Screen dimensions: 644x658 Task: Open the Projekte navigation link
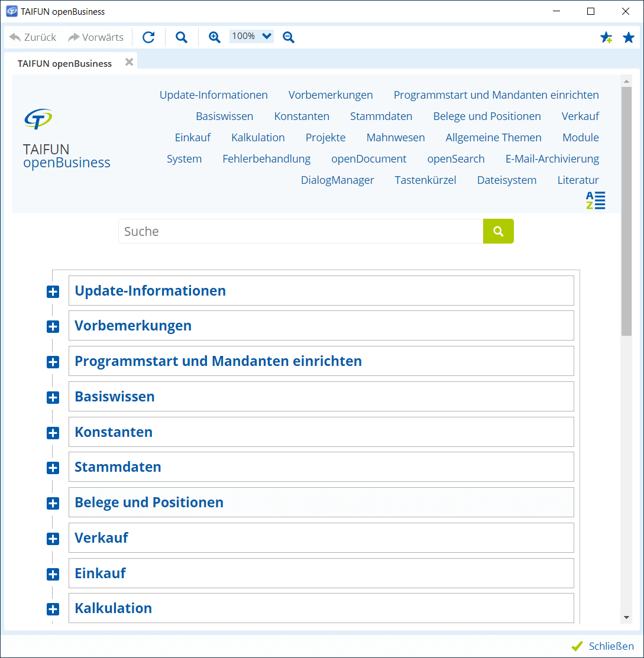325,138
